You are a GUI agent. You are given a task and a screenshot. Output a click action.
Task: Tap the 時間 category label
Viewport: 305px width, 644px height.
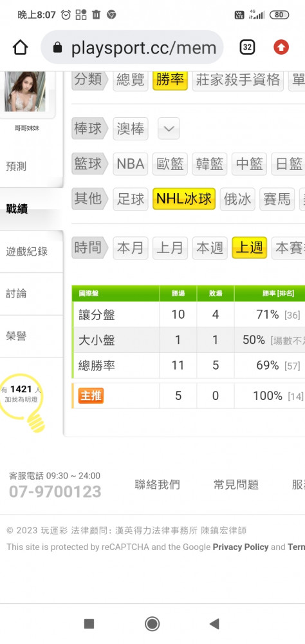pyautogui.click(x=89, y=248)
